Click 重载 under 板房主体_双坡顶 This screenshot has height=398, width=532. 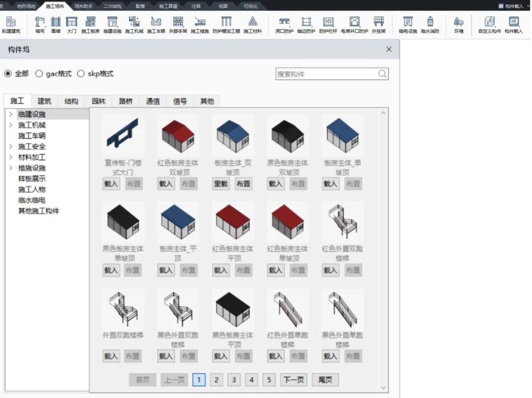pos(221,184)
